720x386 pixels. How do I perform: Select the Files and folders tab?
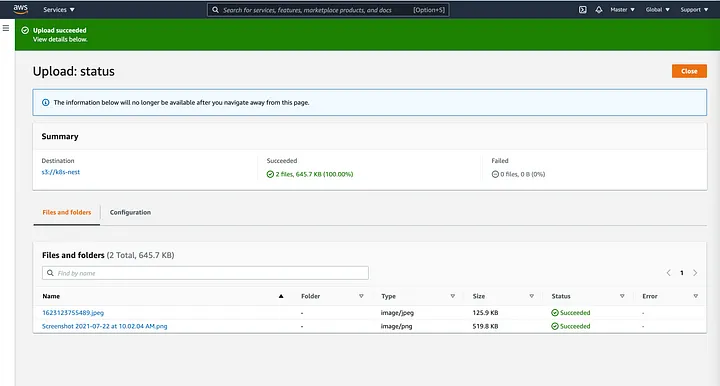67,213
